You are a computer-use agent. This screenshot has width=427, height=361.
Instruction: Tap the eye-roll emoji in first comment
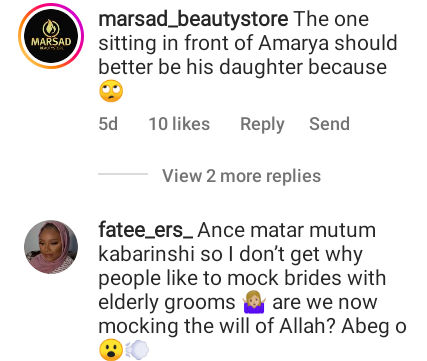[111, 91]
